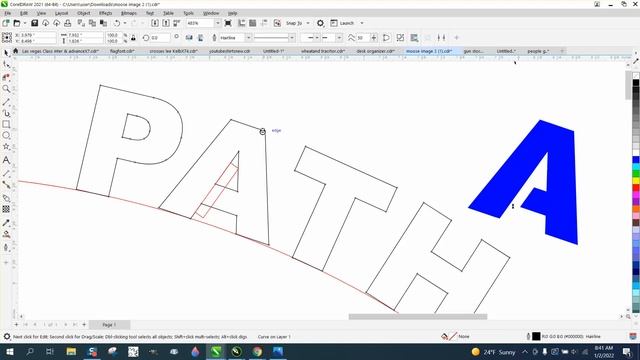Select the Shape edit tool
The image size is (640, 360).
[6, 64]
